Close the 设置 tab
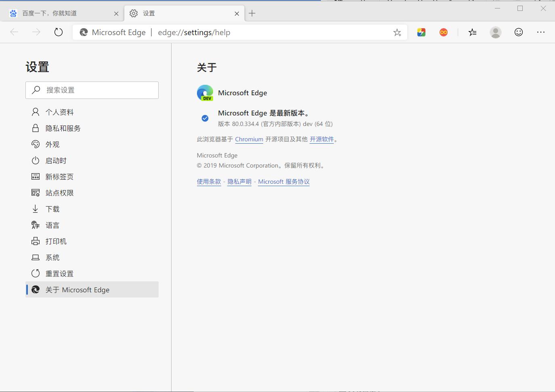 (237, 14)
